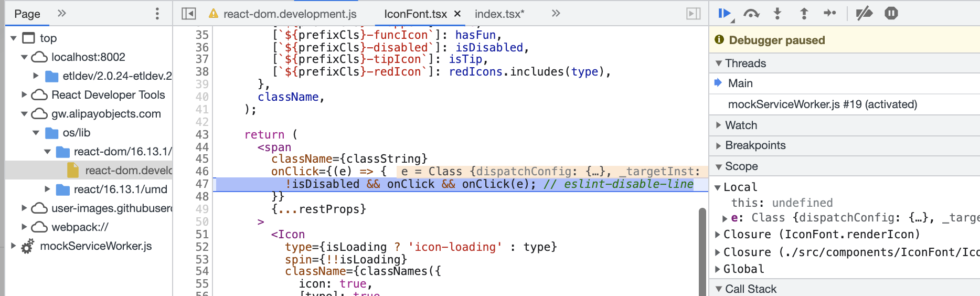Expand mockServiceWorker.js tree node
980x296 pixels.
(x=14, y=246)
